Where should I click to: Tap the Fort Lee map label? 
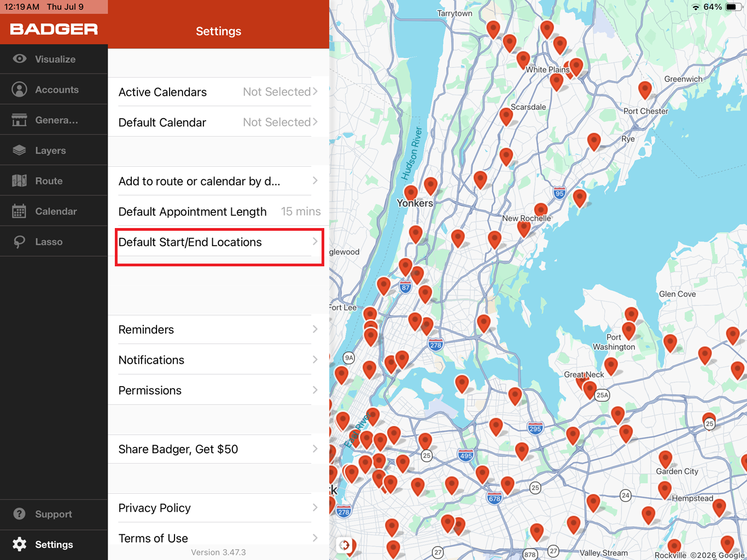click(343, 307)
